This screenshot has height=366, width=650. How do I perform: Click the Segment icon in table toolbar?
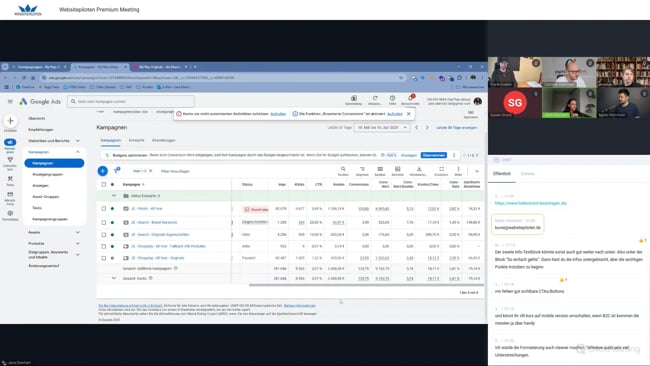[x=362, y=169]
